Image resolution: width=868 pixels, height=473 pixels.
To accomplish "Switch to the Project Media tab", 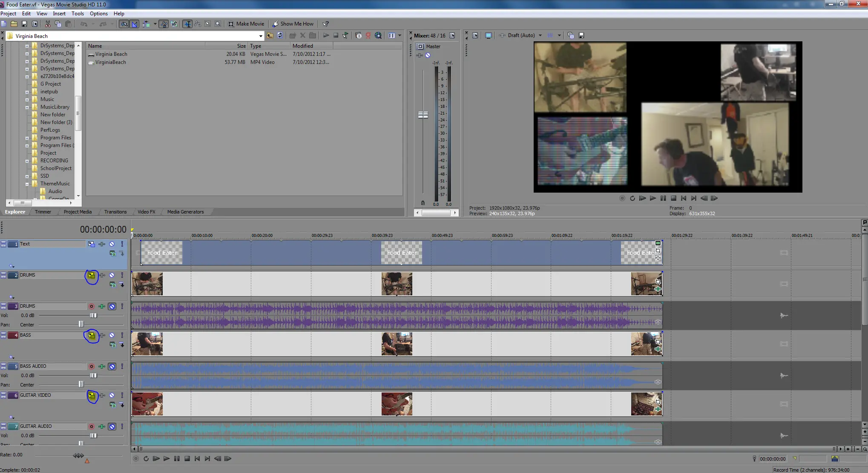I will point(78,212).
